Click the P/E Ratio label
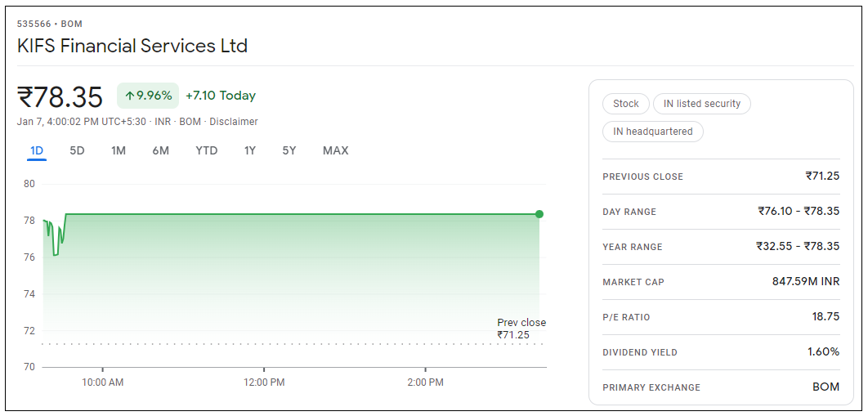 (x=627, y=317)
